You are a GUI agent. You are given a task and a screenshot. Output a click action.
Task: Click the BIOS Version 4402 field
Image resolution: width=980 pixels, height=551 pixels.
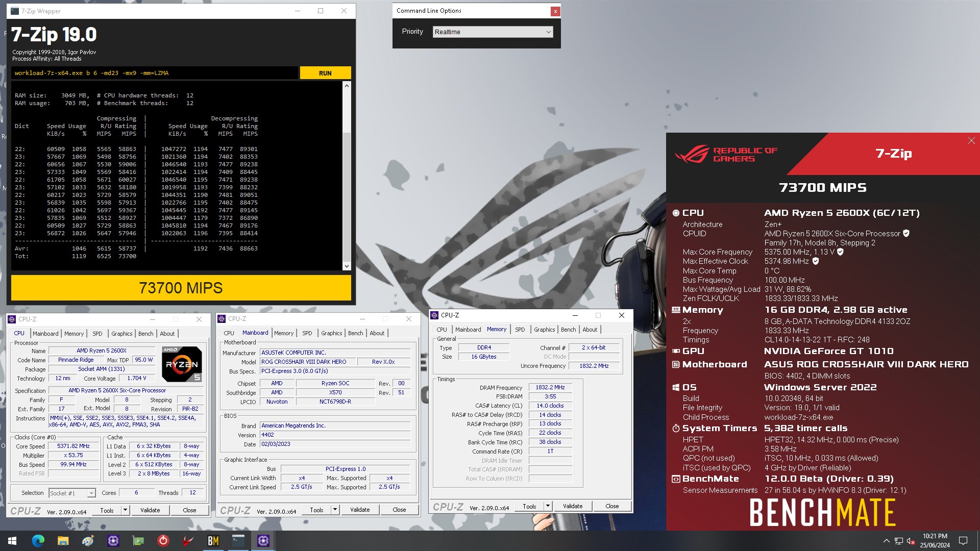pyautogui.click(x=335, y=435)
